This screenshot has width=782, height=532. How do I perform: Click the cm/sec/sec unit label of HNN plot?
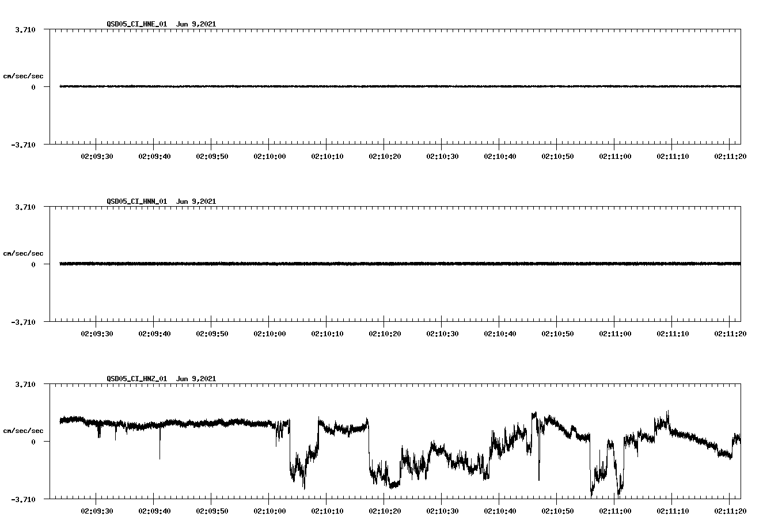point(23,253)
